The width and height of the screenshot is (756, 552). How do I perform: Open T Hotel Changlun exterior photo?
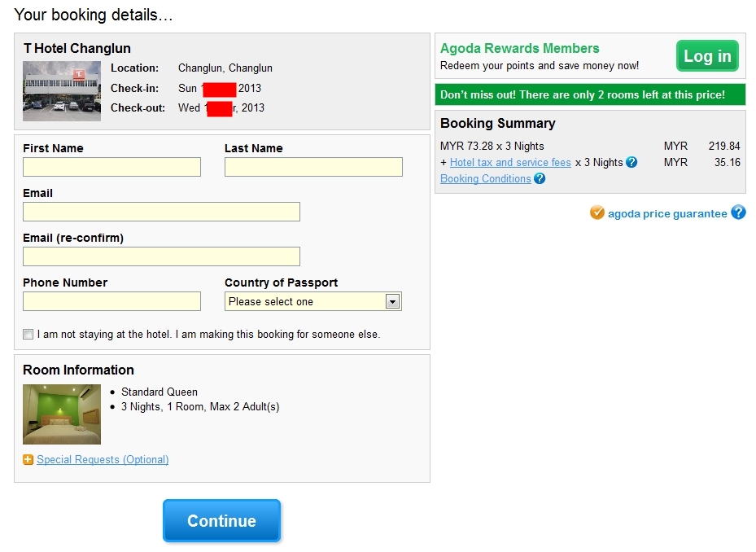pyautogui.click(x=62, y=91)
